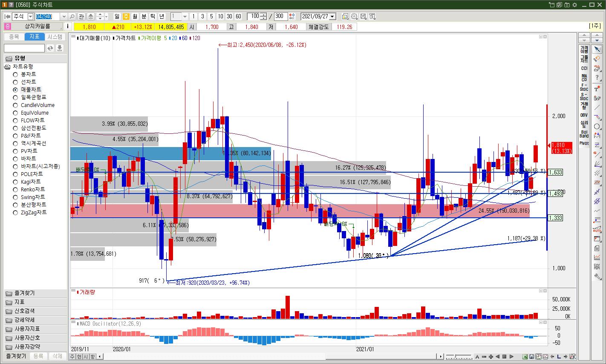Screen dimensions: 606x364
Task: Open the date 2021/09/27 dropdown
Action: [x=332, y=16]
